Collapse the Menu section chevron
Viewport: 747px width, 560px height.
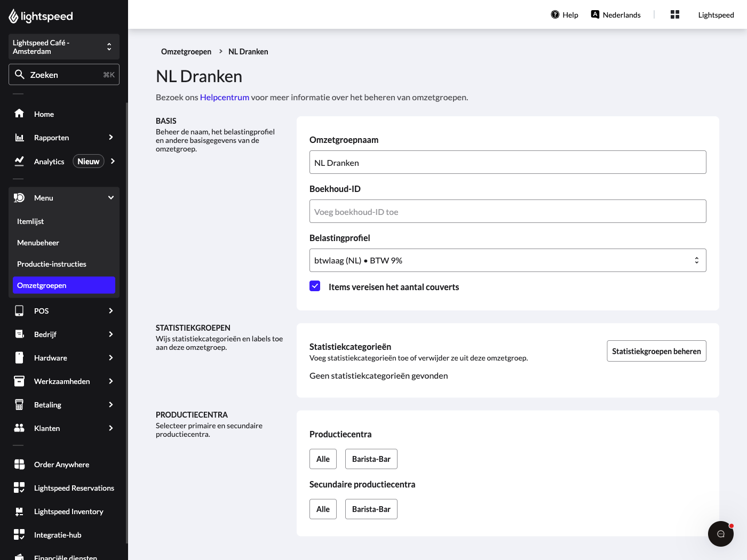coord(111,197)
